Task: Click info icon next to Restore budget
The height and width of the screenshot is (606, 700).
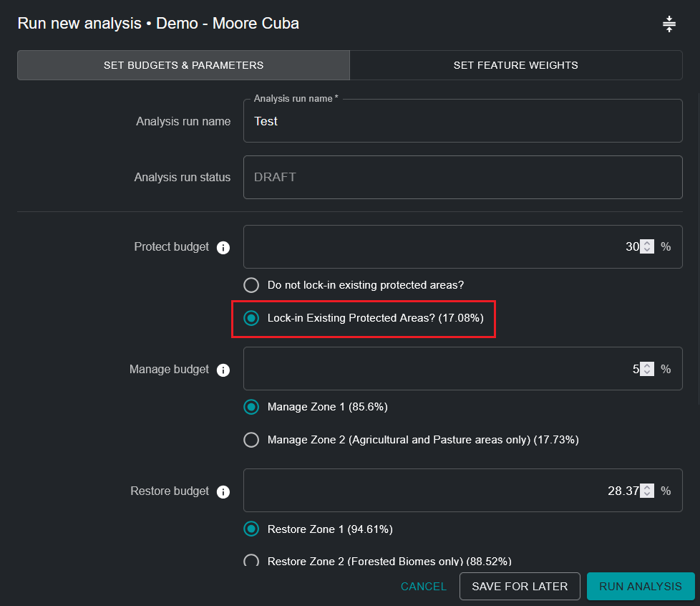Action: pyautogui.click(x=223, y=492)
